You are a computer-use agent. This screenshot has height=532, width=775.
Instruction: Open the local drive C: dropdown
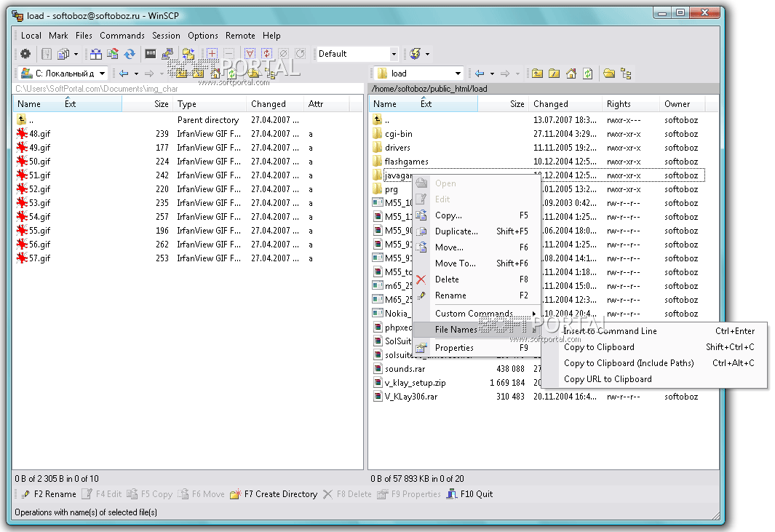click(103, 74)
